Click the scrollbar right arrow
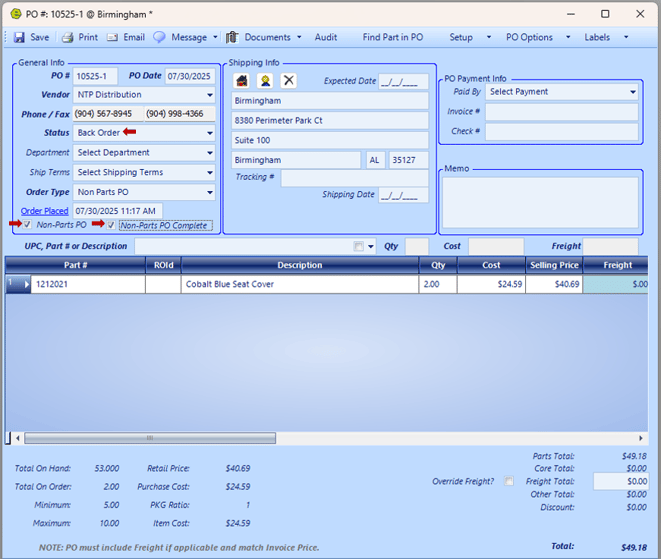Screen dimensions: 661x559 641,438
